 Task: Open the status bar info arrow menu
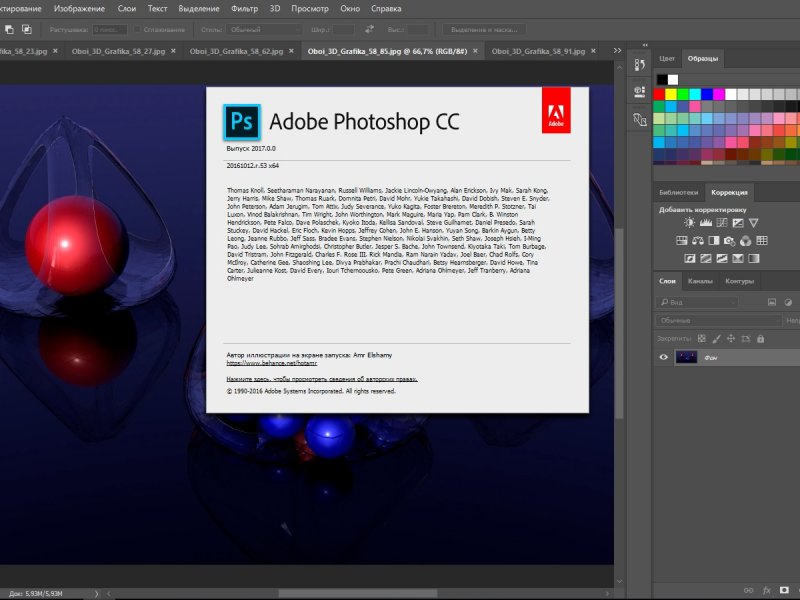click(x=96, y=594)
